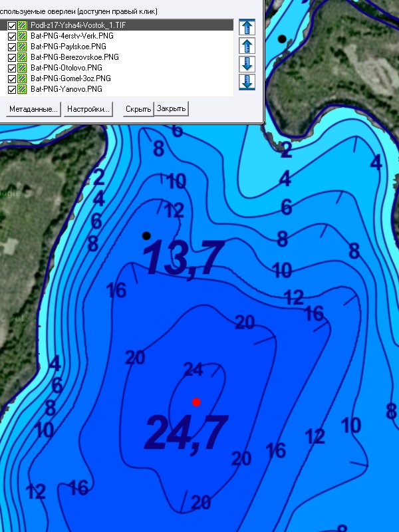399x532 pixels.
Task: Open the Настройки... options
Action: point(90,108)
